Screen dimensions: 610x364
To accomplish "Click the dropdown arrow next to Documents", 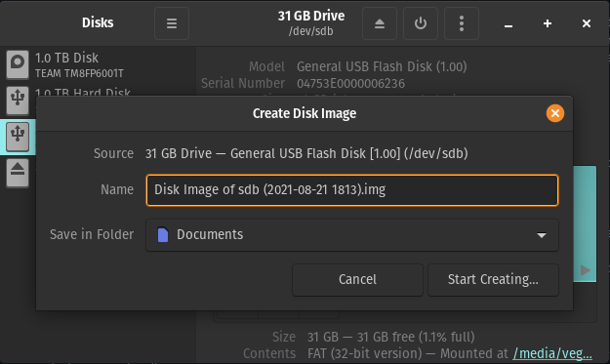I will tap(542, 235).
